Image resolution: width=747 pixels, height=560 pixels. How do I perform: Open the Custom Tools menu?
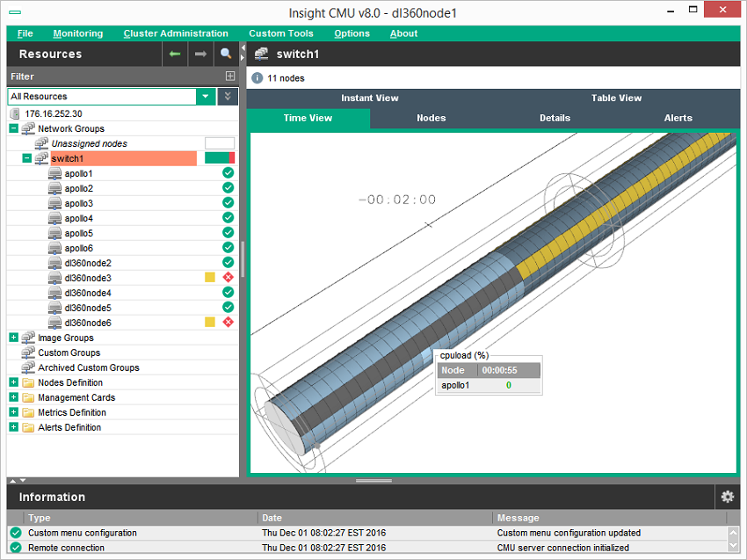[x=281, y=33]
